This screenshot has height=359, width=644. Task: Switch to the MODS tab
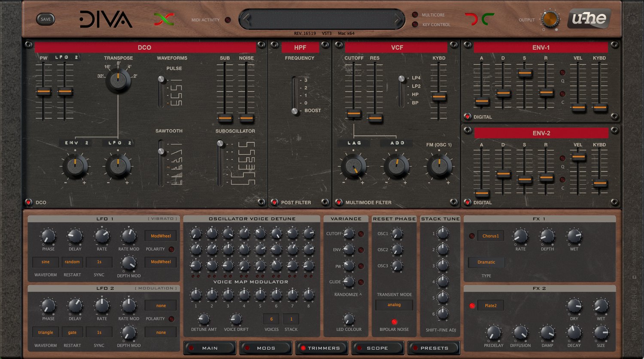point(266,348)
